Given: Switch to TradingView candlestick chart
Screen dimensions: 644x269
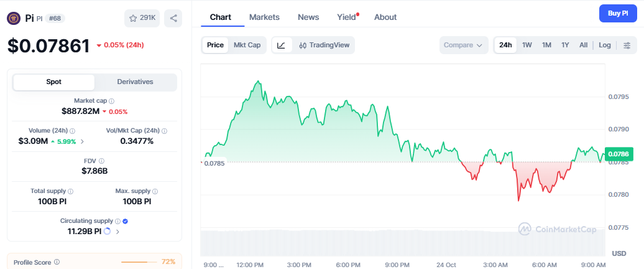Looking at the screenshot, I should 324,45.
